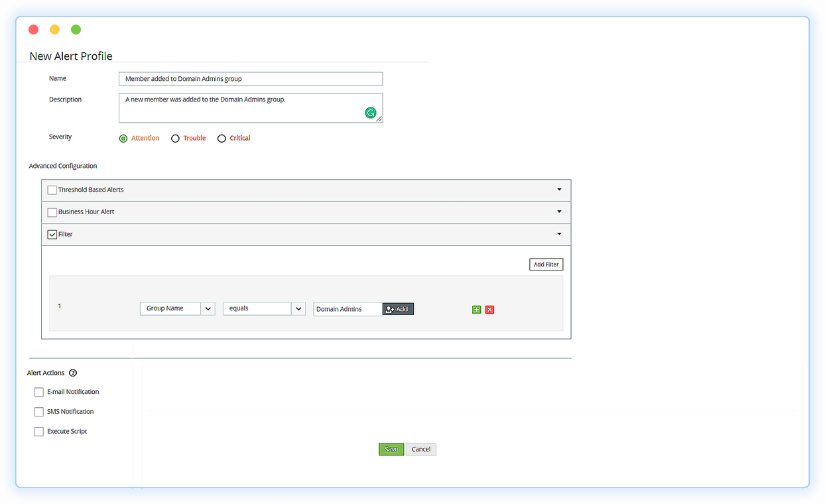Viewport: 825px width, 504px height.
Task: Enable the Business Hour Alert checkbox
Action: pyautogui.click(x=52, y=212)
